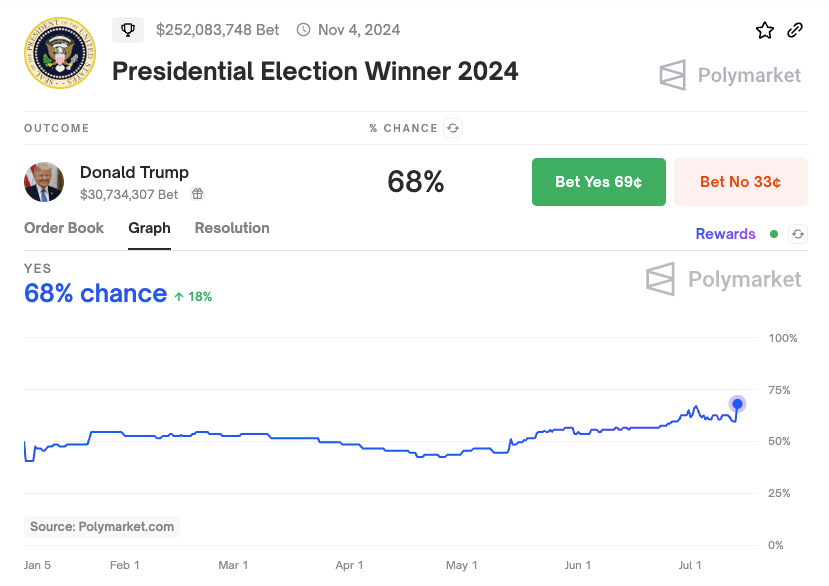Click the Source: Polymarket.com label
829x586 pixels.
[x=102, y=526]
